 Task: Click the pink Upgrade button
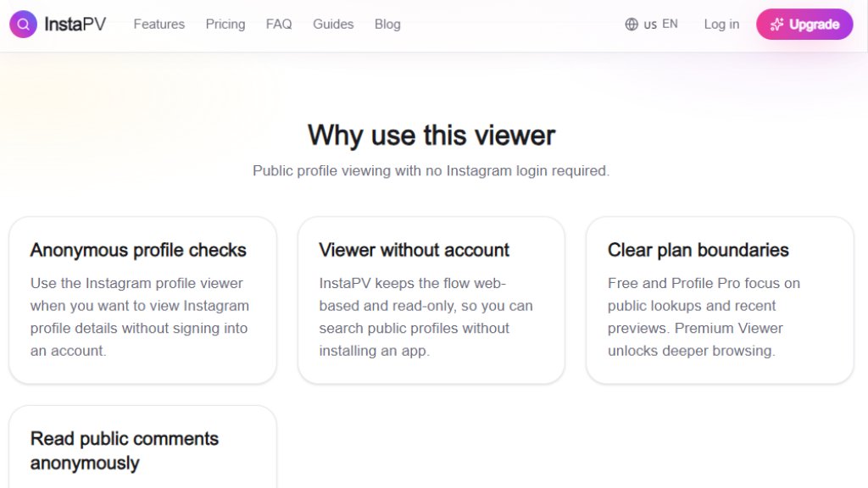[804, 25]
